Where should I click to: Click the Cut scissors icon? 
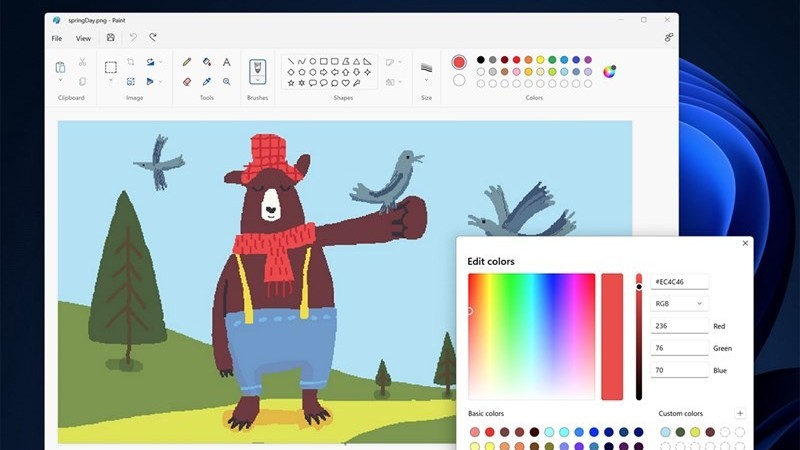click(x=82, y=62)
